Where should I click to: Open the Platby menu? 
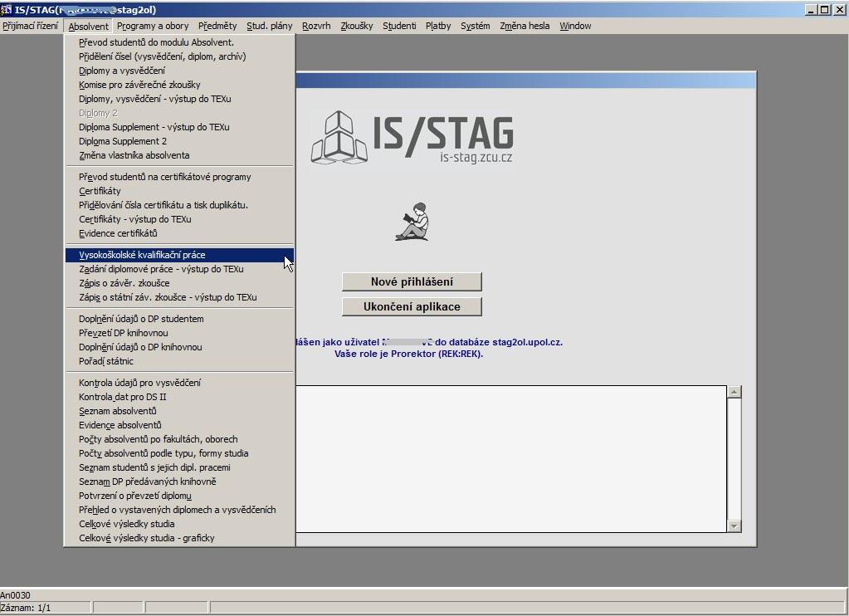(x=438, y=26)
